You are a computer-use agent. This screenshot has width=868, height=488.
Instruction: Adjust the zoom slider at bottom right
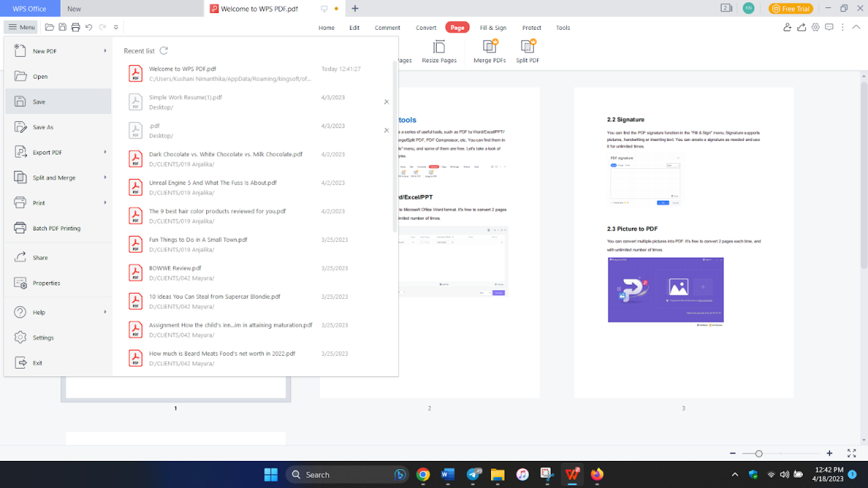(759, 453)
